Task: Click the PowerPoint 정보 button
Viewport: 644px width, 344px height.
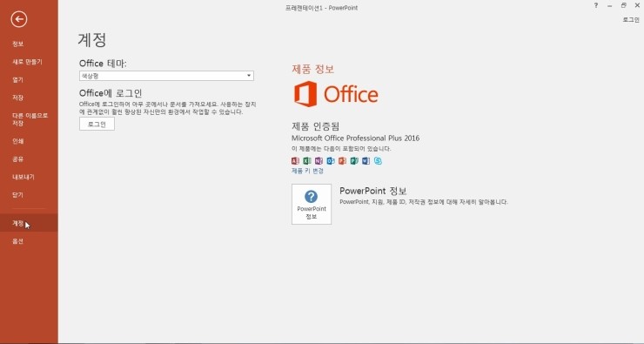Action: tap(312, 205)
